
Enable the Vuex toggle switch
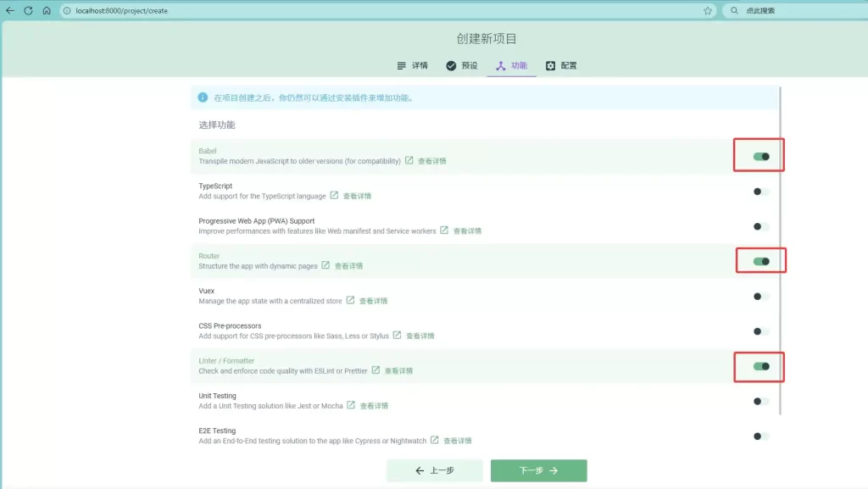point(761,297)
